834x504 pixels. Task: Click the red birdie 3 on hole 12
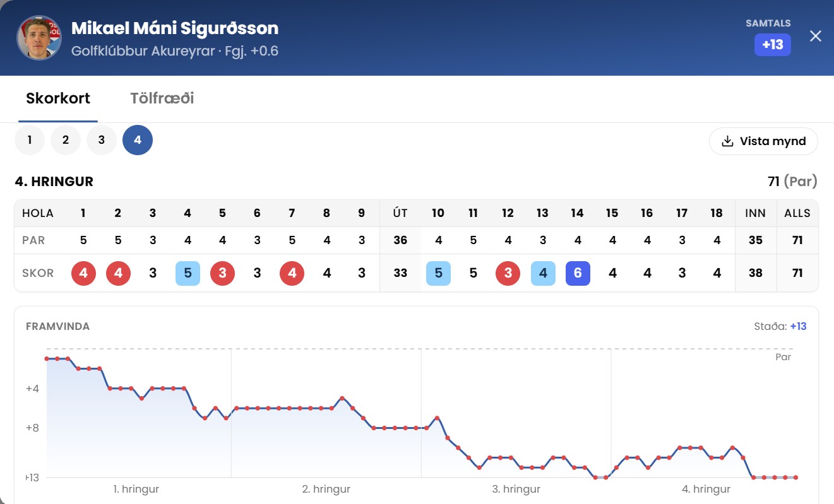pyautogui.click(x=508, y=273)
